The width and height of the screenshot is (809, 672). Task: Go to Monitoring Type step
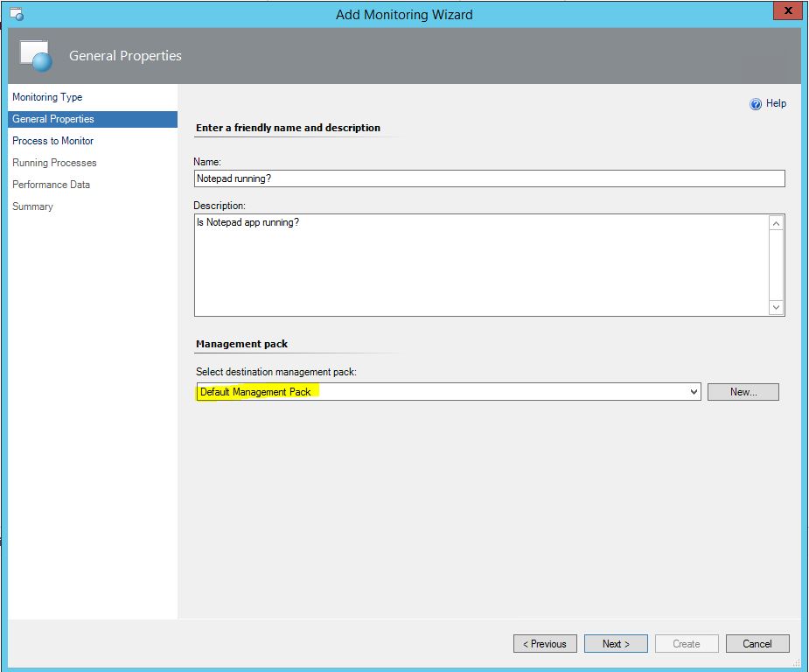(47, 97)
